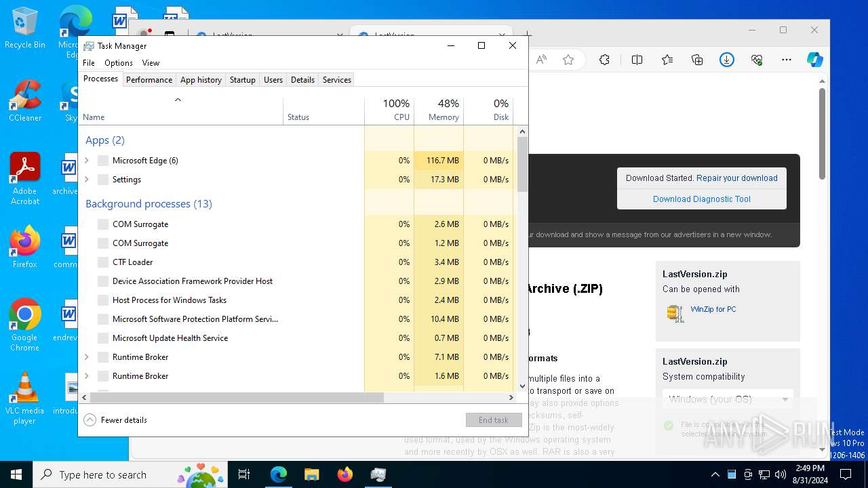
Task: Toggle Edge Split screen icon
Action: pyautogui.click(x=637, y=60)
